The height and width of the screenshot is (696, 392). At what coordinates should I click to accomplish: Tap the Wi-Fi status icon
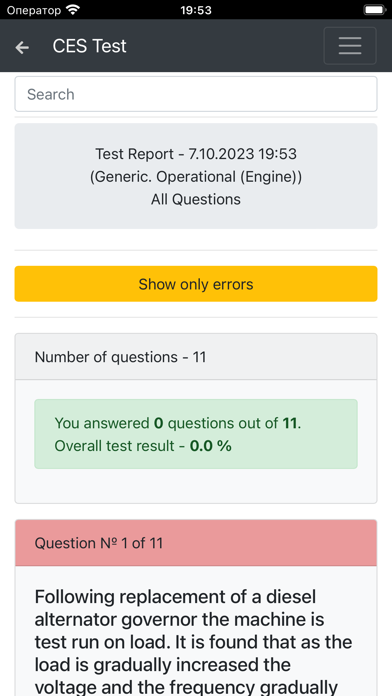[72, 9]
